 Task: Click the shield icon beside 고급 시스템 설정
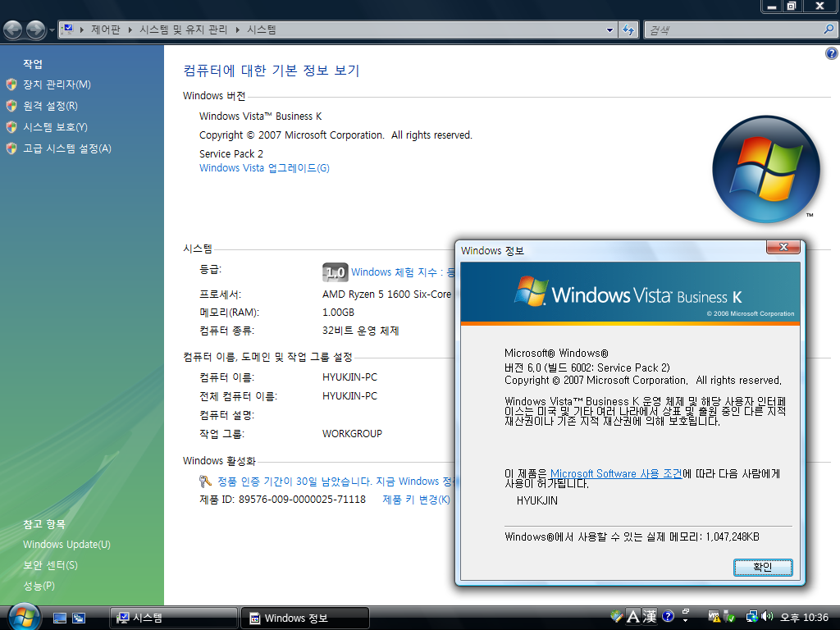click(x=11, y=148)
